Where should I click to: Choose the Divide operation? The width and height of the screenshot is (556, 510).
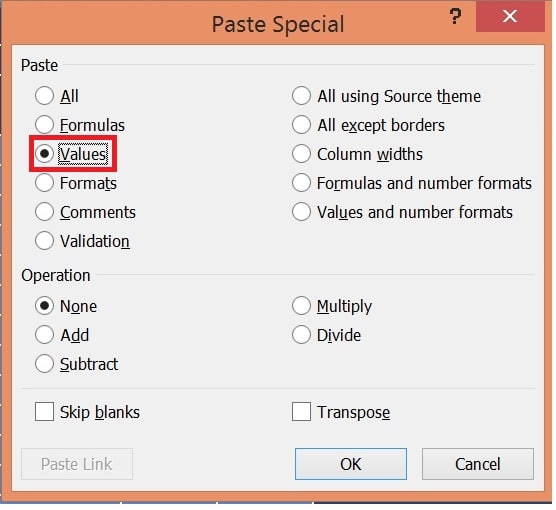(x=301, y=335)
